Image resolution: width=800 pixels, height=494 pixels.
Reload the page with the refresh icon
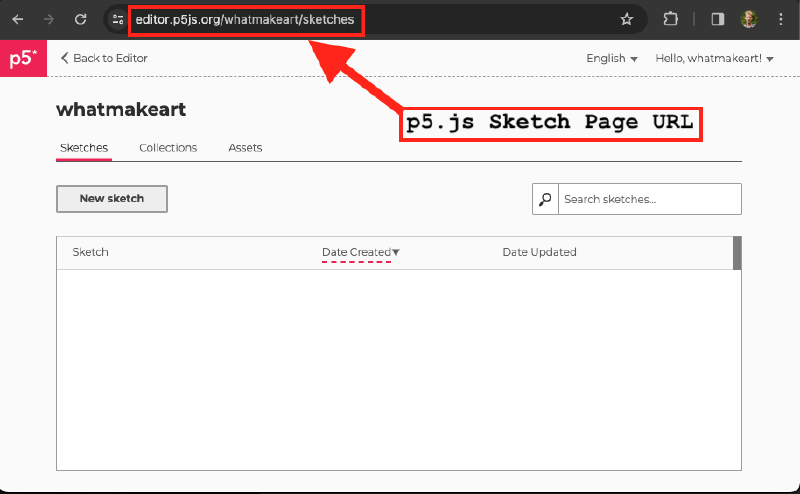coord(81,19)
